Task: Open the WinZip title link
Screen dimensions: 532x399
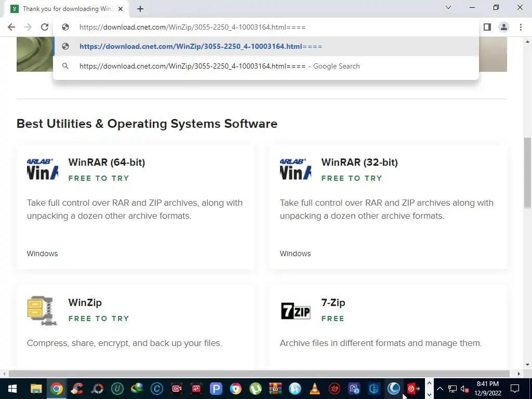Action: click(x=85, y=302)
